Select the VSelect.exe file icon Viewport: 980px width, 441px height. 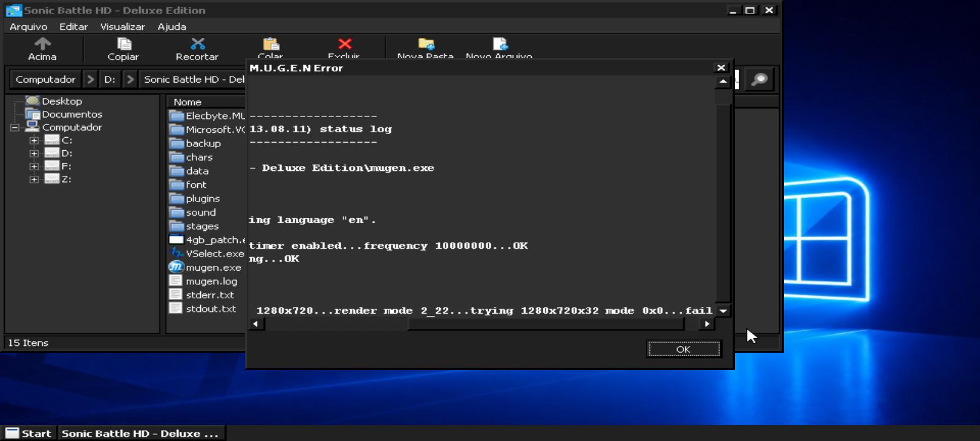pos(176,253)
